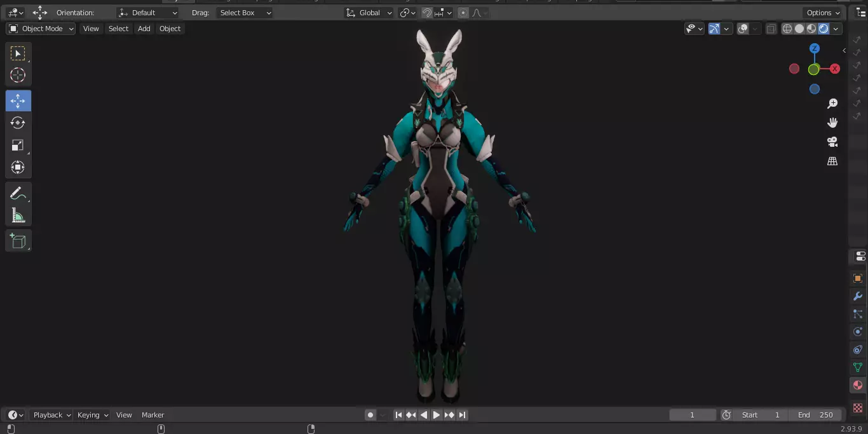868x434 pixels.
Task: Switch to material preview shading
Action: click(x=811, y=29)
